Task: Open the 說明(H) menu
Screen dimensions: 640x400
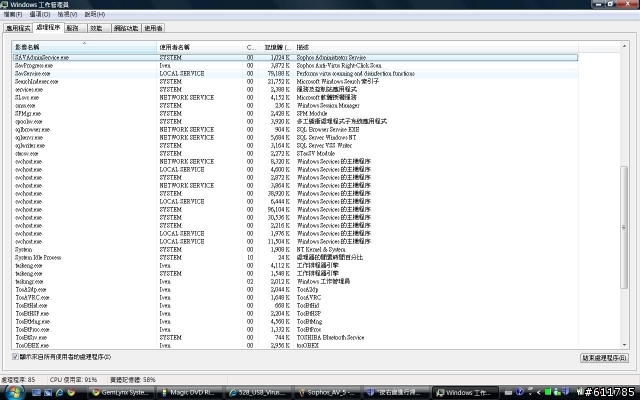Action: pos(95,14)
